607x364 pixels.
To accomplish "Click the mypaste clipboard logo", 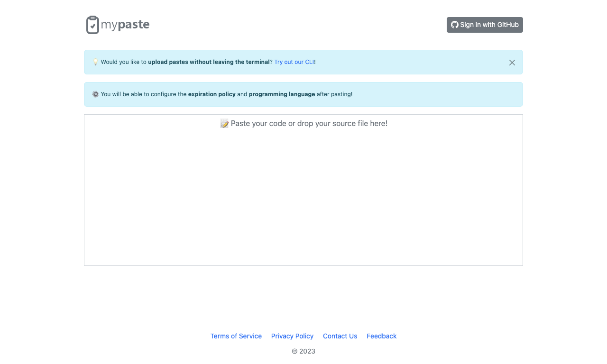I will click(x=118, y=25).
